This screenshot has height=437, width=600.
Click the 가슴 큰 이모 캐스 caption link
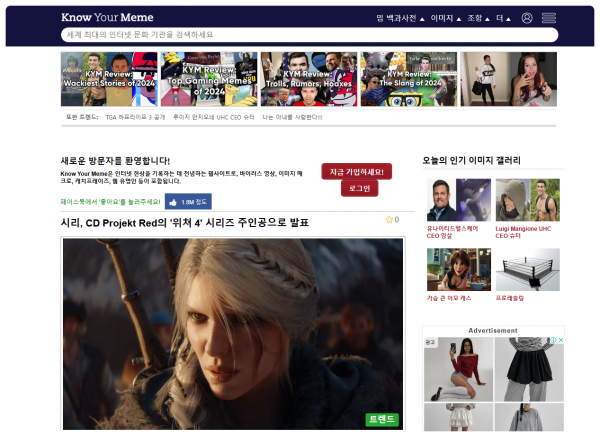click(x=449, y=298)
